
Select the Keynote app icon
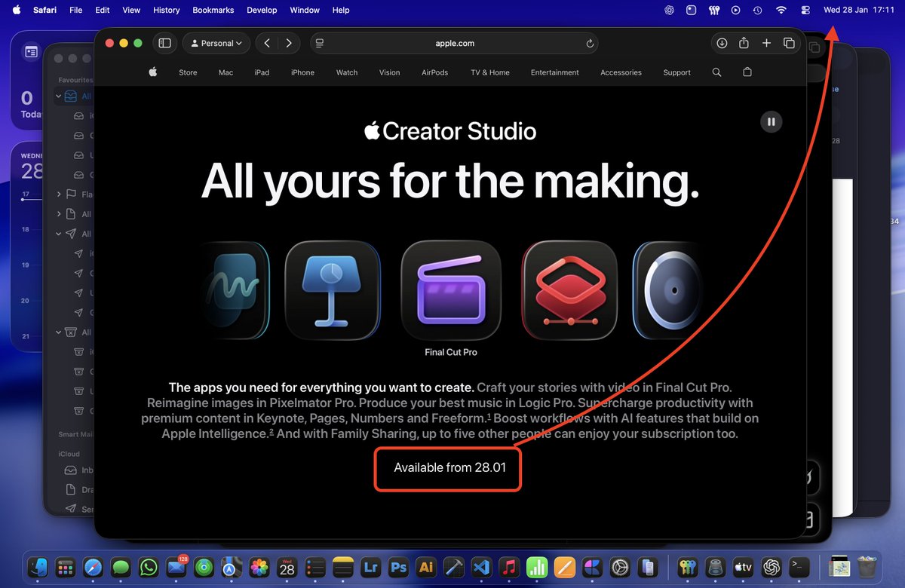point(333,289)
